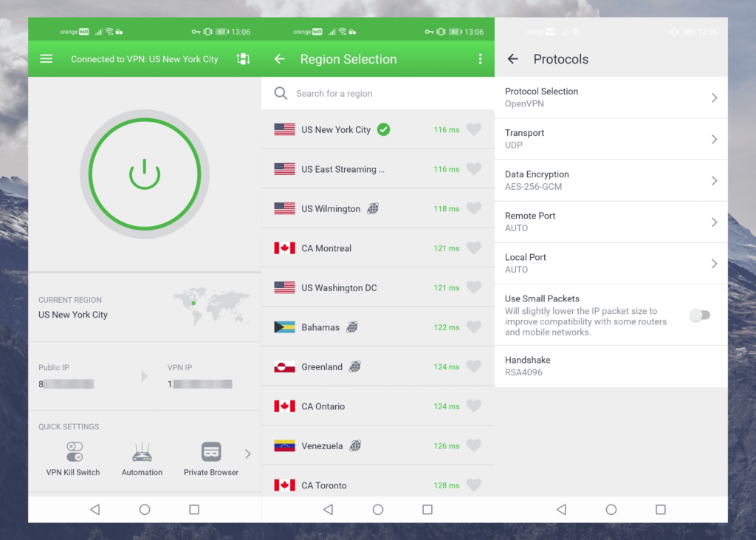Expand the Transport UDP setting
This screenshot has height=540, width=756.
coord(611,139)
